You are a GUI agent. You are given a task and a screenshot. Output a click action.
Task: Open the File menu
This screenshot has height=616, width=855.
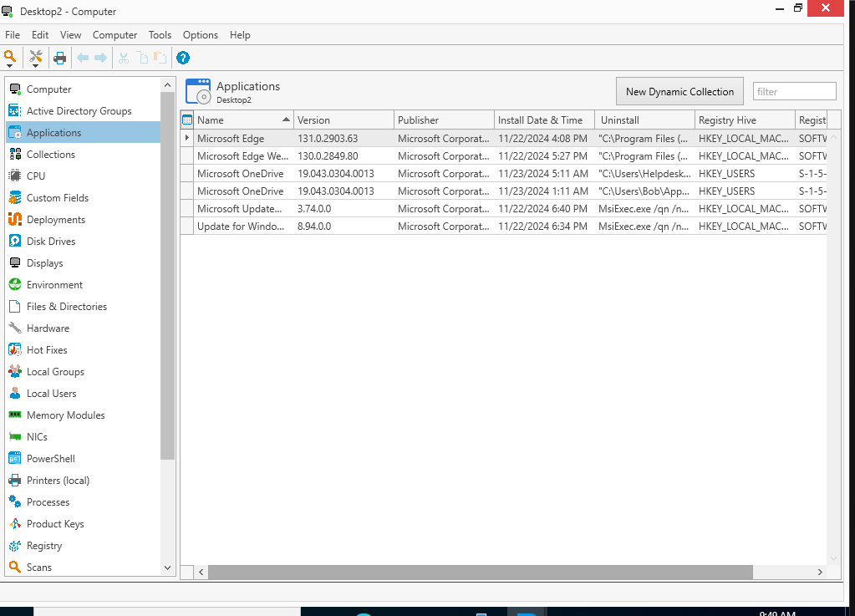[x=13, y=35]
